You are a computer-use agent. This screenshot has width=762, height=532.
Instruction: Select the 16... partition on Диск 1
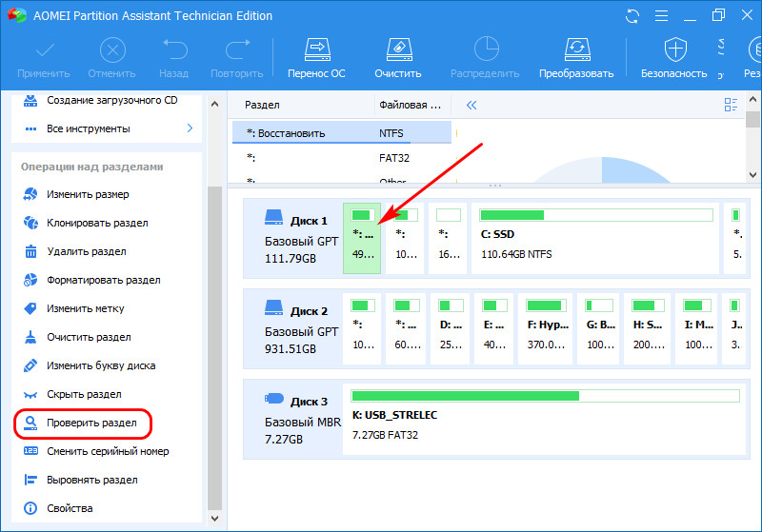pos(448,238)
